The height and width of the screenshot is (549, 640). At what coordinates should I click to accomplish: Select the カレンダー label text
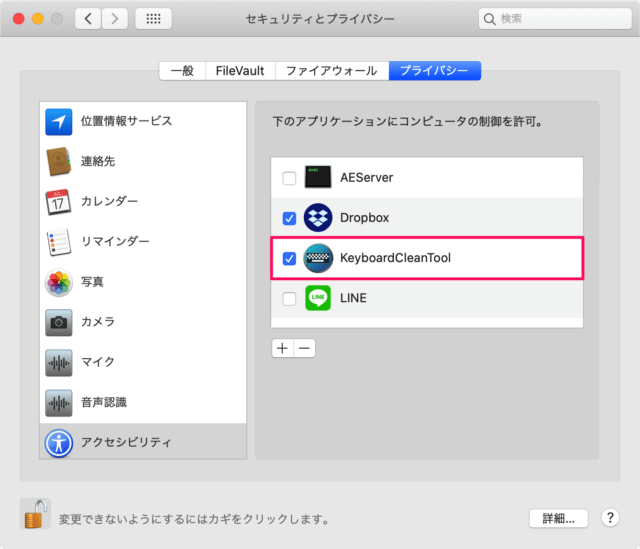tap(109, 201)
